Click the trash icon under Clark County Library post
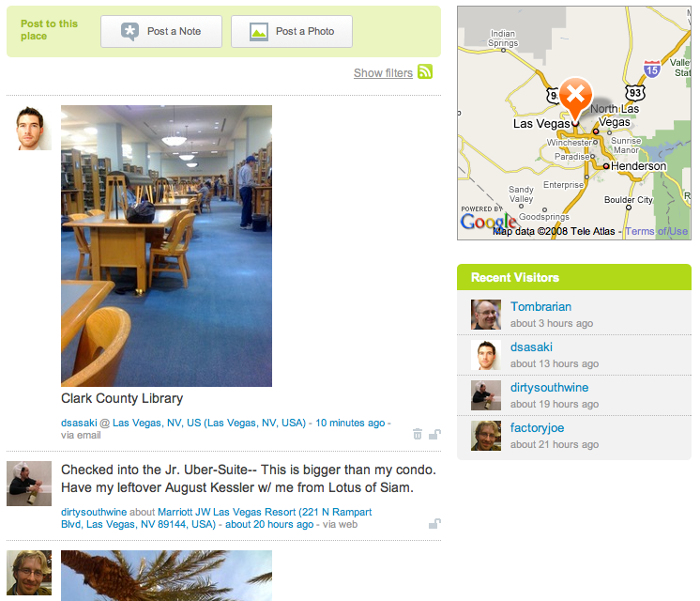This screenshot has width=700, height=601. coord(418,434)
